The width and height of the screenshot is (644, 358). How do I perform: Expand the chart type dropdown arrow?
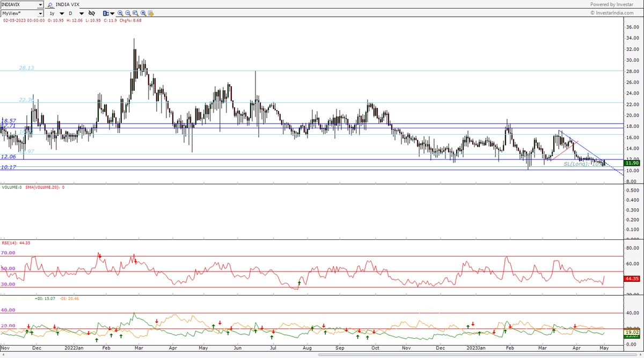pyautogui.click(x=112, y=12)
